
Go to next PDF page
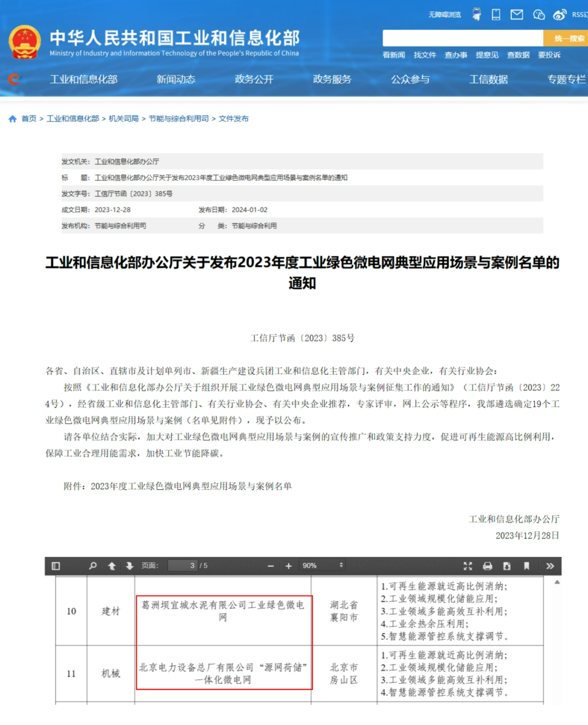(x=130, y=566)
